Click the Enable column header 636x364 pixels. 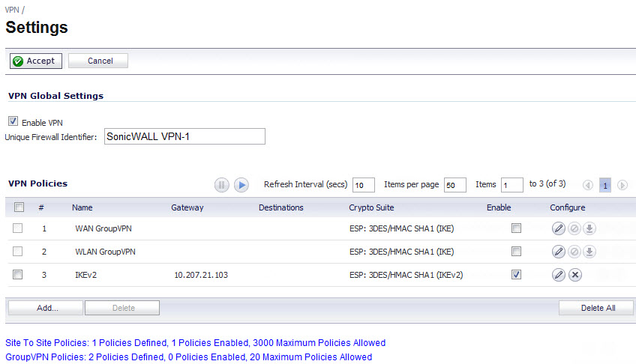point(499,207)
